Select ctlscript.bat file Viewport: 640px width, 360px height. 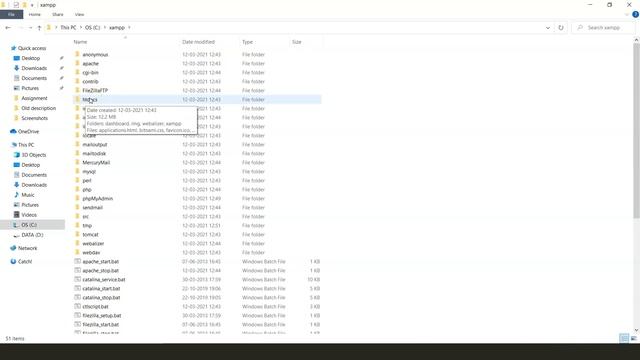[96, 306]
